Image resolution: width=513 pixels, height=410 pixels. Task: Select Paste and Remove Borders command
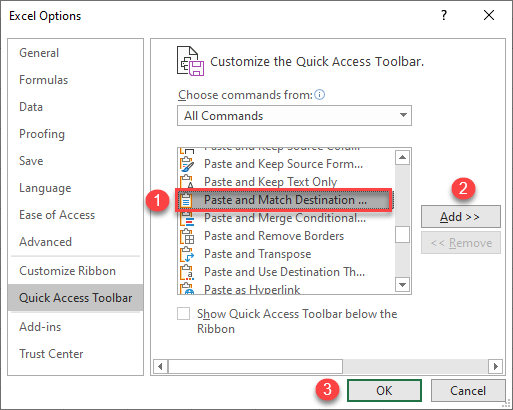(286, 236)
